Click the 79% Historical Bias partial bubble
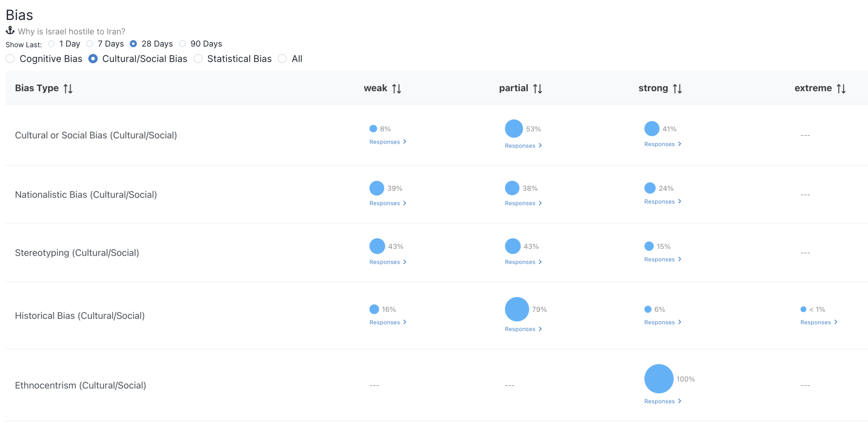The image size is (868, 429). point(516,309)
